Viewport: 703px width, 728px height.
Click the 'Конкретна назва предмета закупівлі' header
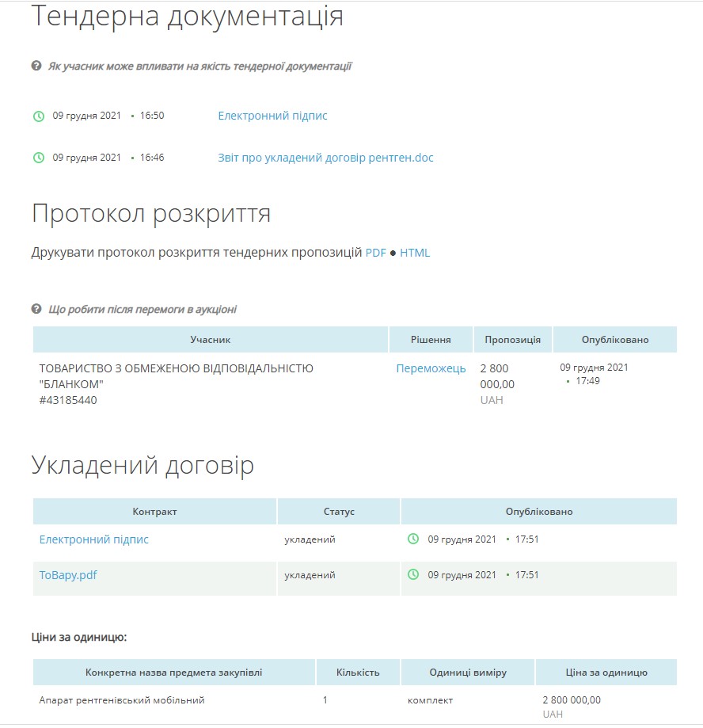[173, 672]
